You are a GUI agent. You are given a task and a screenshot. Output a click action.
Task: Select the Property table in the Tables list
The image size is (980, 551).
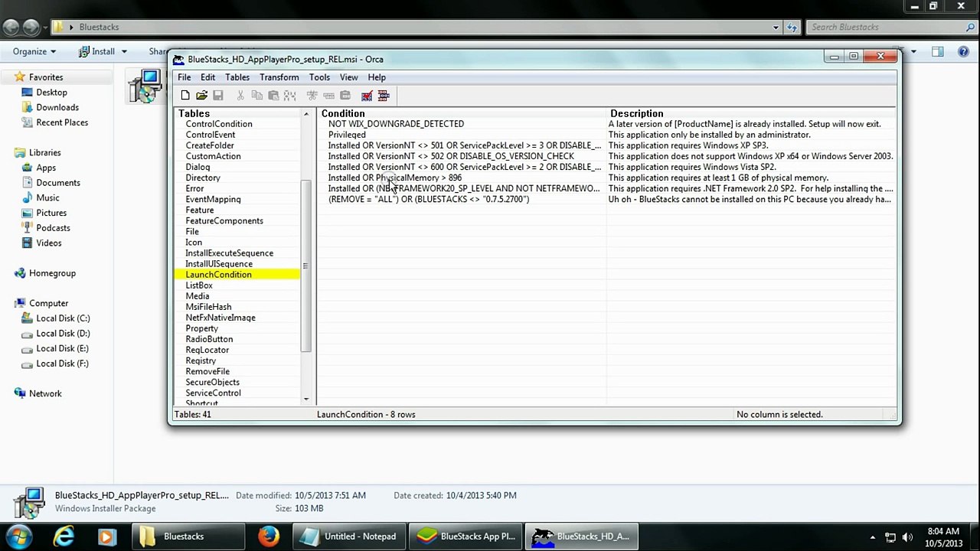(202, 328)
